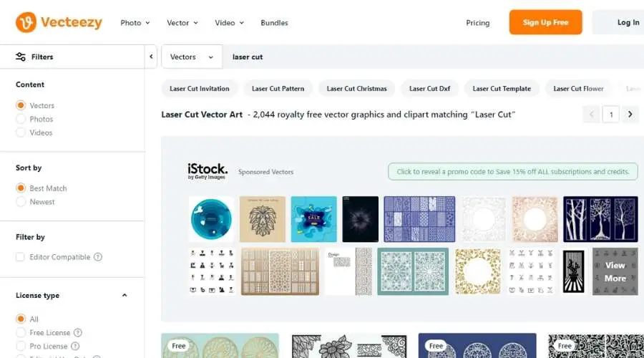Enable the Editor Compatible checkbox
This screenshot has width=644, height=358.
(20, 257)
